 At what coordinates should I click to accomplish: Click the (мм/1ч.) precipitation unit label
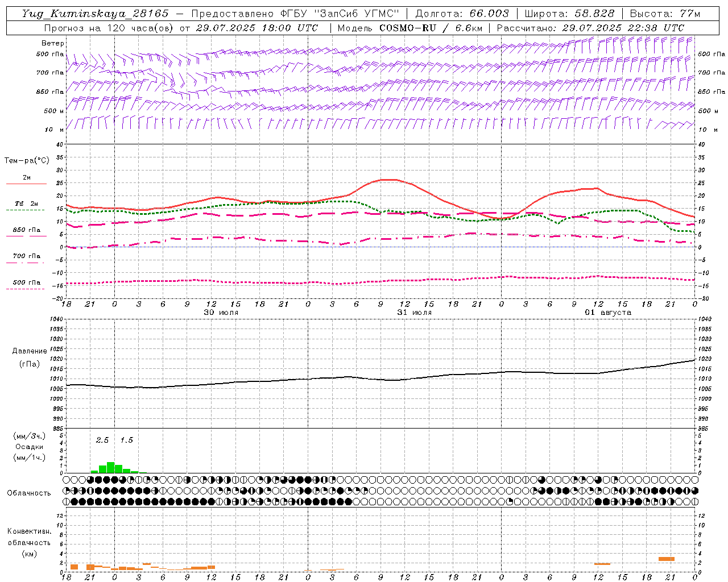click(30, 458)
